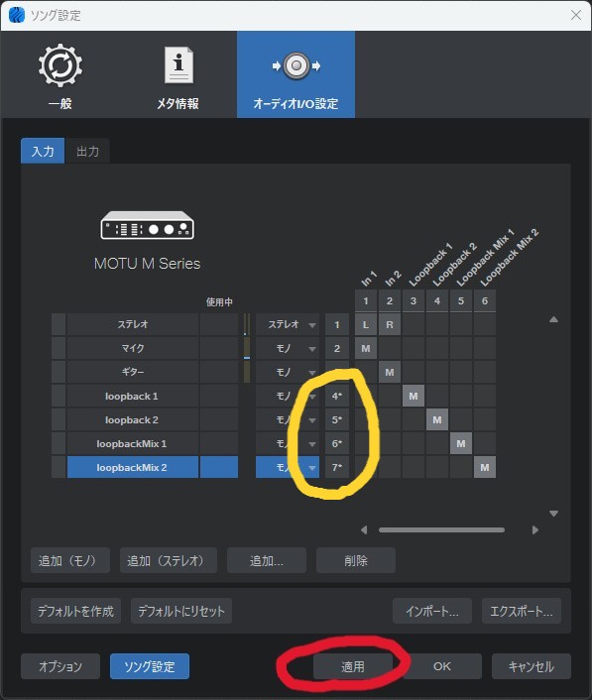Switch to the 出力 output tab
This screenshot has height=700, width=592.
click(87, 152)
